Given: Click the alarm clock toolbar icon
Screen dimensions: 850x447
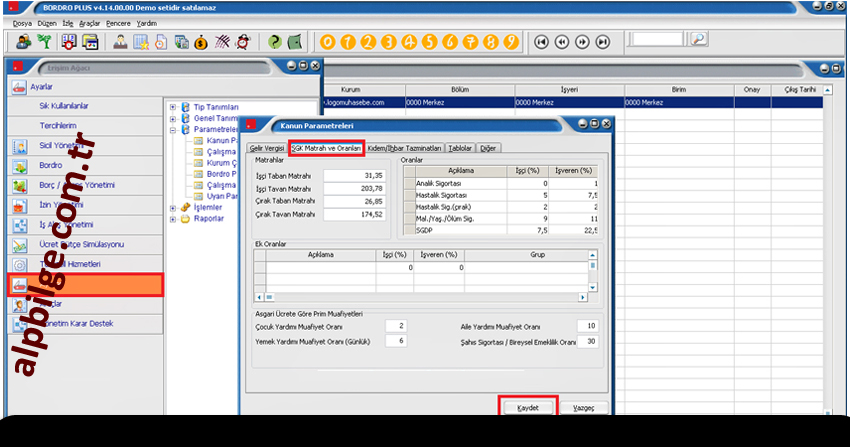Looking at the screenshot, I should tap(244, 42).
